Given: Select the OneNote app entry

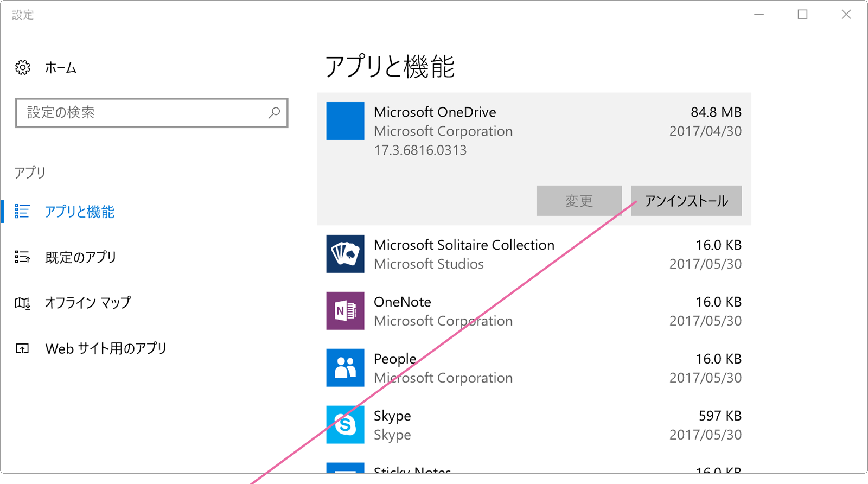Looking at the screenshot, I should tap(402, 302).
